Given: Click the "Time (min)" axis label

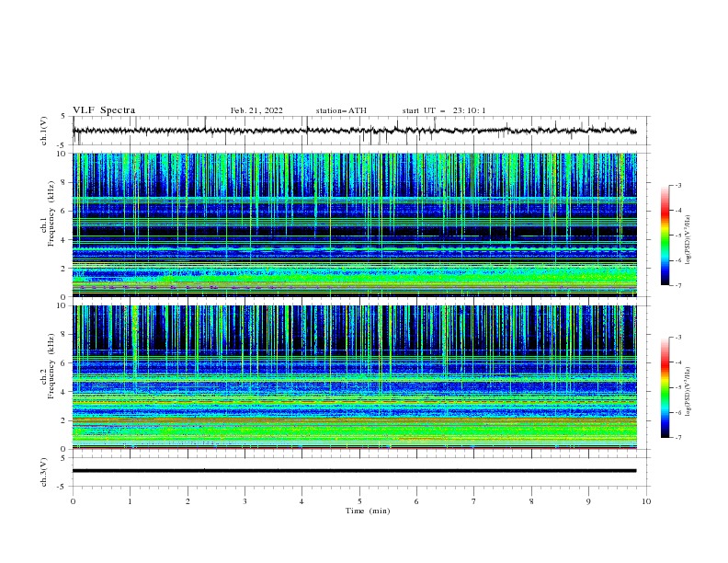Looking at the screenshot, I should (368, 511).
